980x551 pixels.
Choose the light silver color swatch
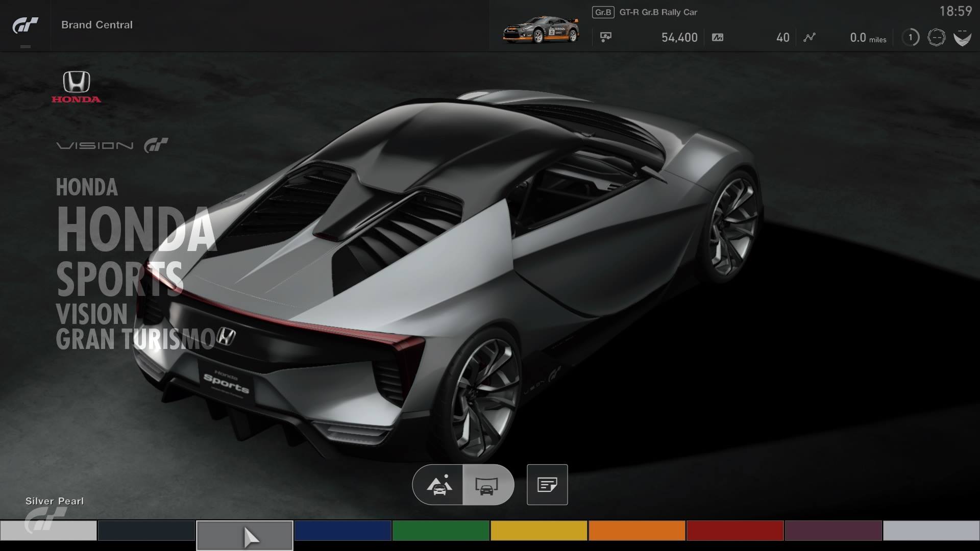932,531
